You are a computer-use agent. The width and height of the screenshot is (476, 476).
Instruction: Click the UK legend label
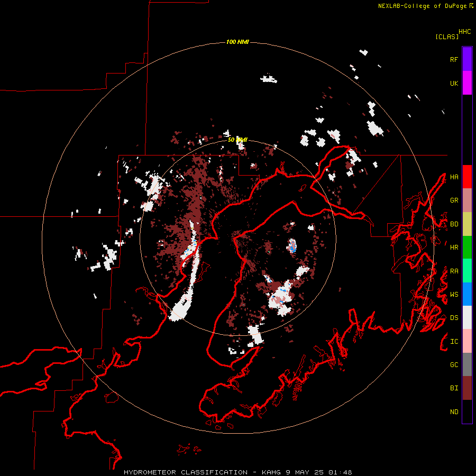point(454,83)
